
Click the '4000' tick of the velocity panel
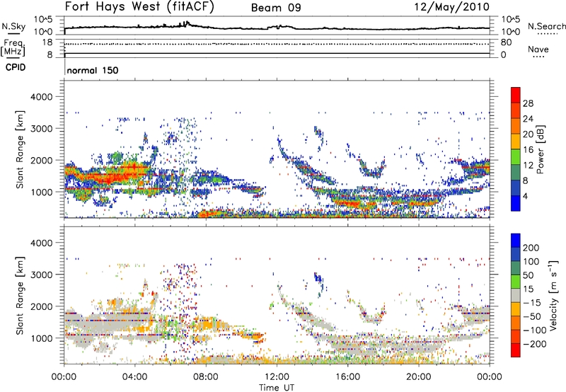tap(42, 243)
